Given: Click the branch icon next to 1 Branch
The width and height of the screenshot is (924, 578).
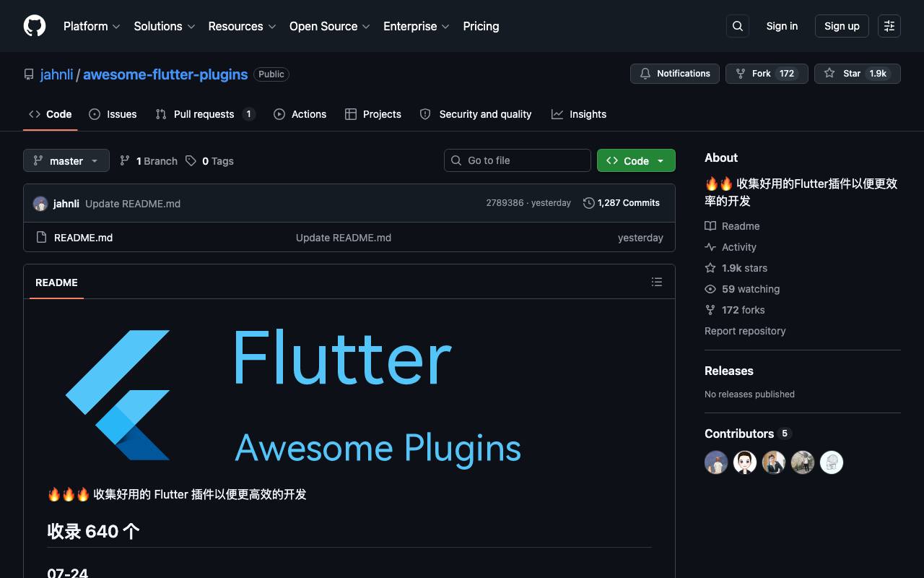Looking at the screenshot, I should coord(125,161).
